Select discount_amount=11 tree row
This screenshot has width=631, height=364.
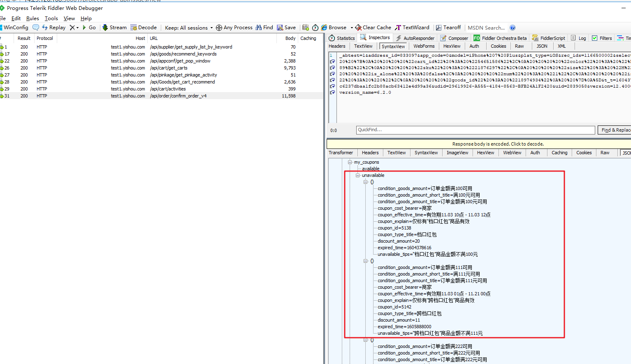click(399, 320)
